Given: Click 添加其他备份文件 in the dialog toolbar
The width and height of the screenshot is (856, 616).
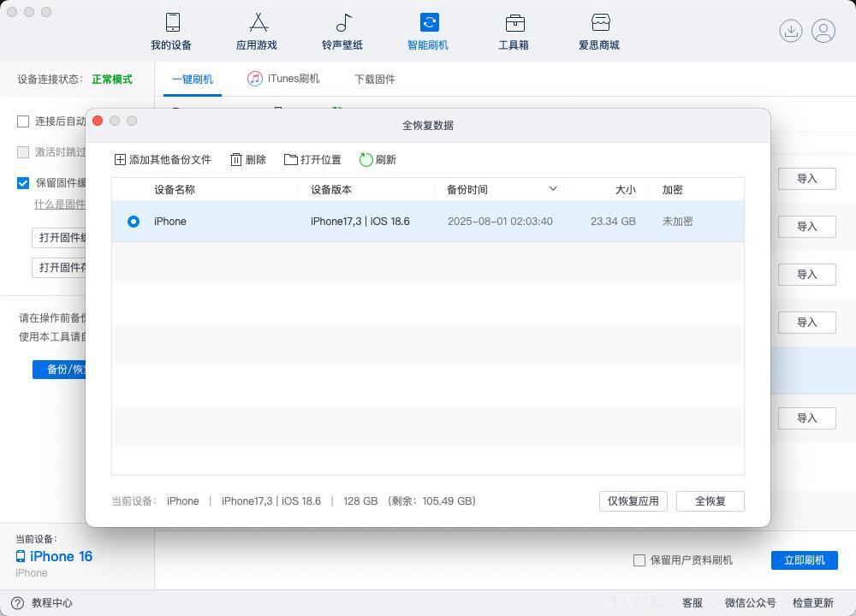Looking at the screenshot, I should click(163, 159).
